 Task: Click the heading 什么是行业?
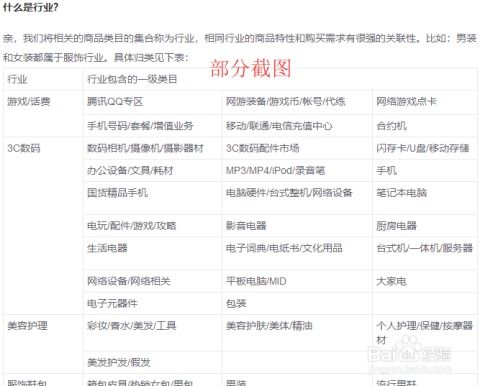31,7
